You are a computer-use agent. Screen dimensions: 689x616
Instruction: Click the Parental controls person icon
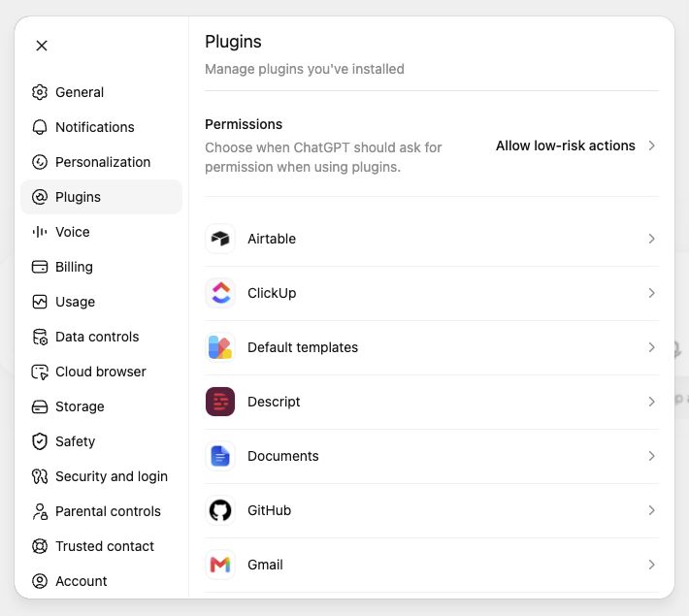[40, 511]
